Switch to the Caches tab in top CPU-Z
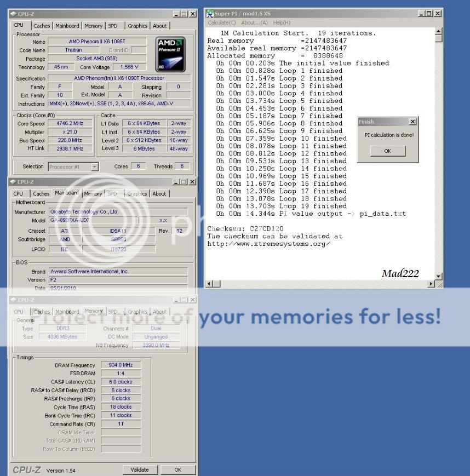 (x=42, y=26)
